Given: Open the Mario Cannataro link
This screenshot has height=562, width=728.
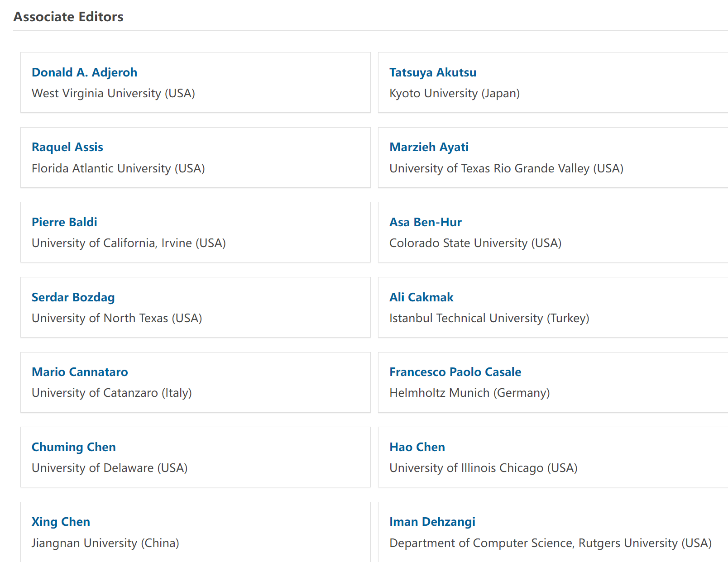Looking at the screenshot, I should point(80,372).
